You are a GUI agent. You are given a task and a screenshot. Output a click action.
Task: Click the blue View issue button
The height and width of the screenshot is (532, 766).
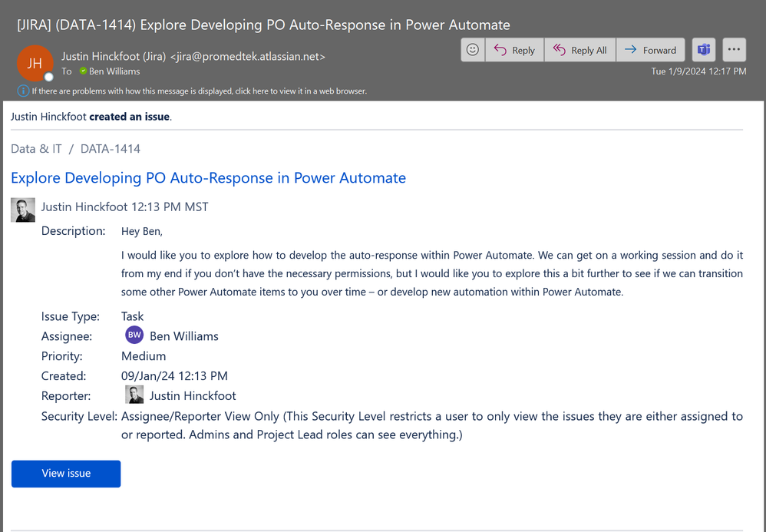coord(66,474)
